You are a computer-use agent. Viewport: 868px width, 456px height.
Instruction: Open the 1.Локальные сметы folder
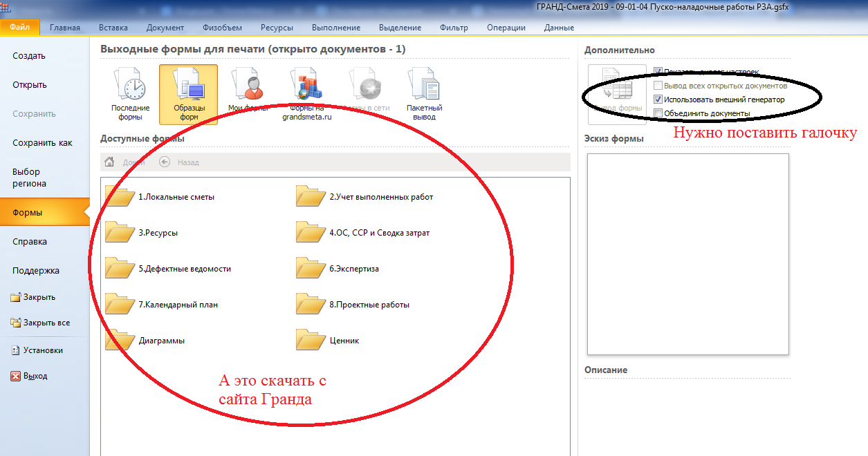click(160, 196)
